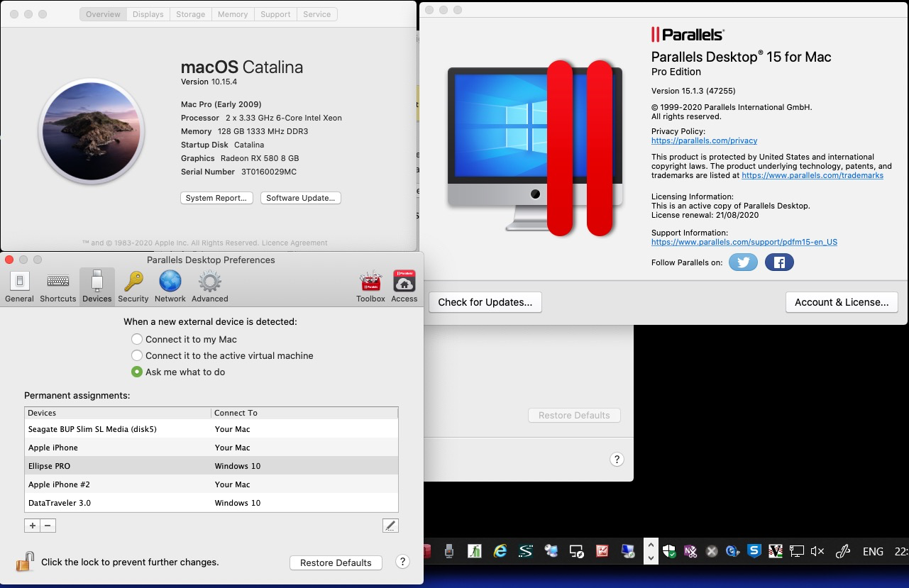Open the Service tab
The height and width of the screenshot is (588, 909).
pyautogui.click(x=317, y=14)
